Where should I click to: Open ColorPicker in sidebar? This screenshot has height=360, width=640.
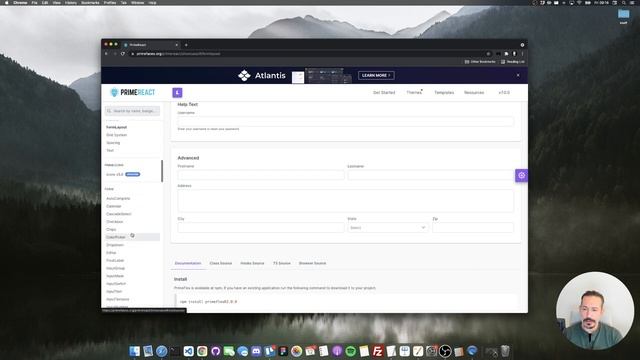click(116, 237)
